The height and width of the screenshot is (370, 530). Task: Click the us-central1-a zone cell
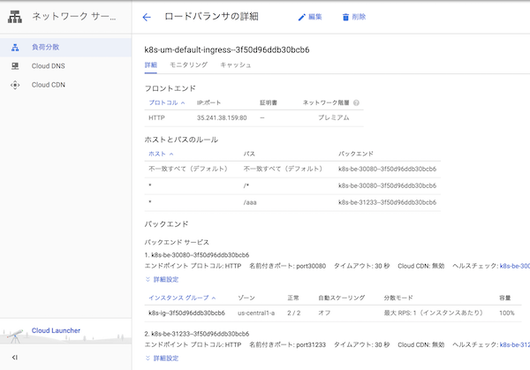click(256, 313)
